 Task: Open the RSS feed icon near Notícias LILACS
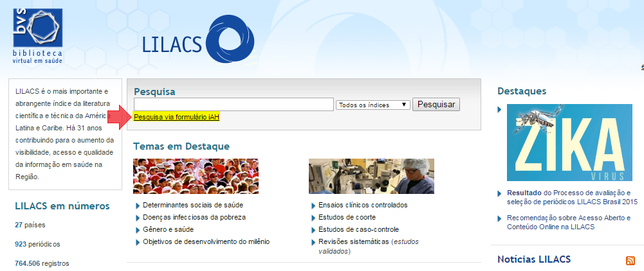(630, 260)
